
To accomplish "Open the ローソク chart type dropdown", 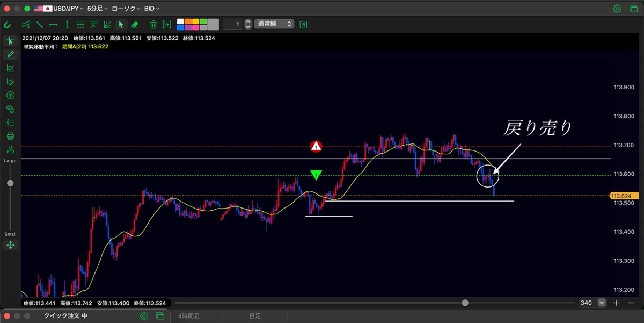I will pyautogui.click(x=126, y=9).
